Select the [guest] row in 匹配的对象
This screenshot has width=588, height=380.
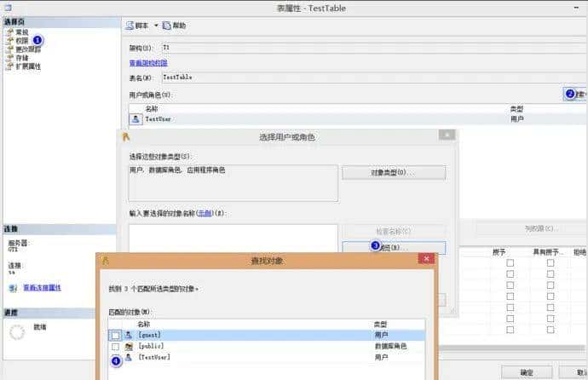pyautogui.click(x=267, y=335)
